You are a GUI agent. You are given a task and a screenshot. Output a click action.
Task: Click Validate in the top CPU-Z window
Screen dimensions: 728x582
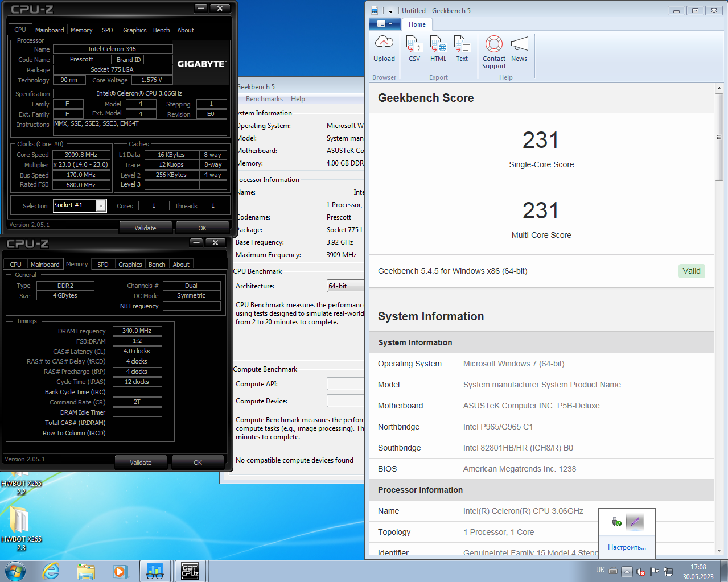tap(145, 228)
